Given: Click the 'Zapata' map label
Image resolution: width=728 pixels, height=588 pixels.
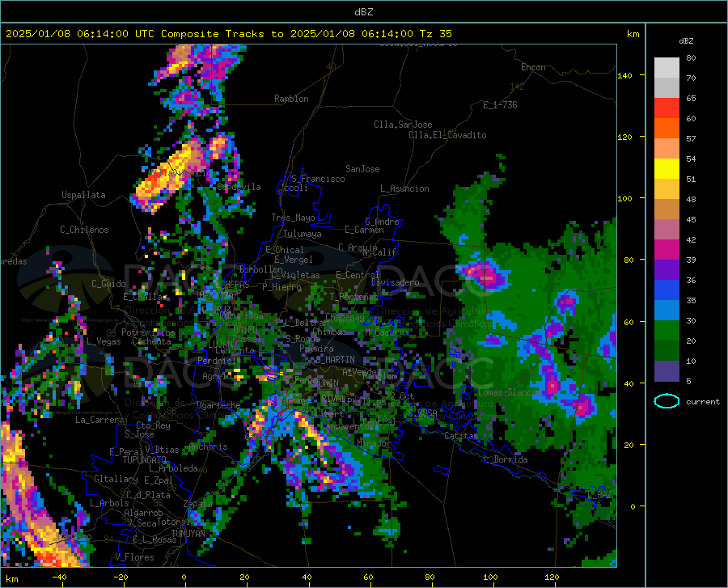Looking at the screenshot, I should click(x=198, y=504).
